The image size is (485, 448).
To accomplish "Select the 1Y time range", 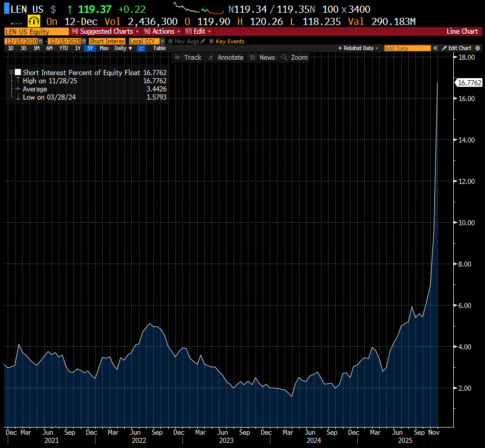I will pyautogui.click(x=78, y=48).
